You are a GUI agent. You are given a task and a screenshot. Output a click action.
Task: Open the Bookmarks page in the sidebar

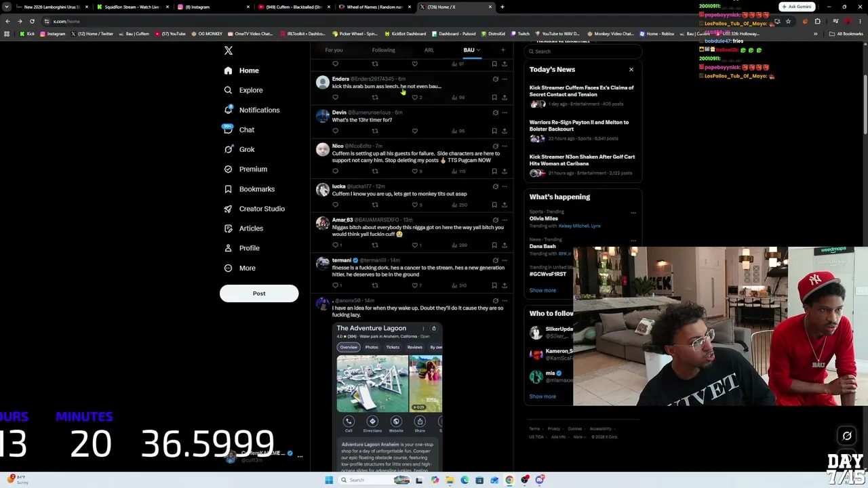pos(249,189)
